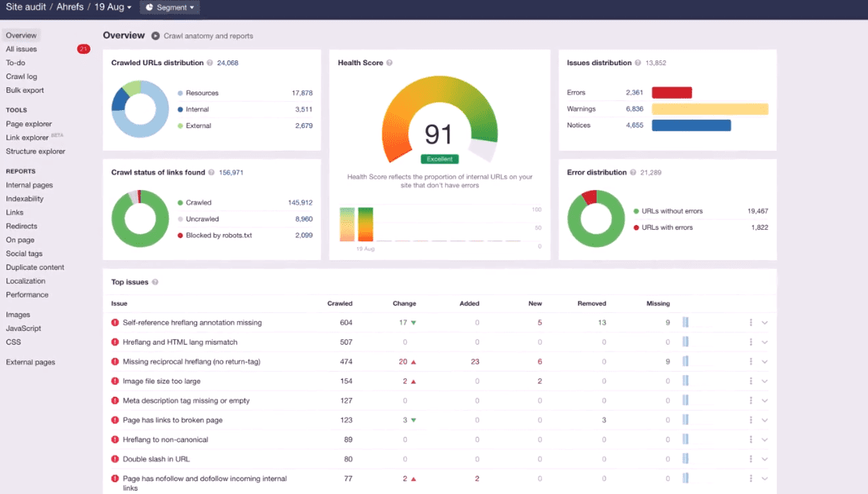Open the Indexability report
The height and width of the screenshot is (494, 868).
point(25,199)
